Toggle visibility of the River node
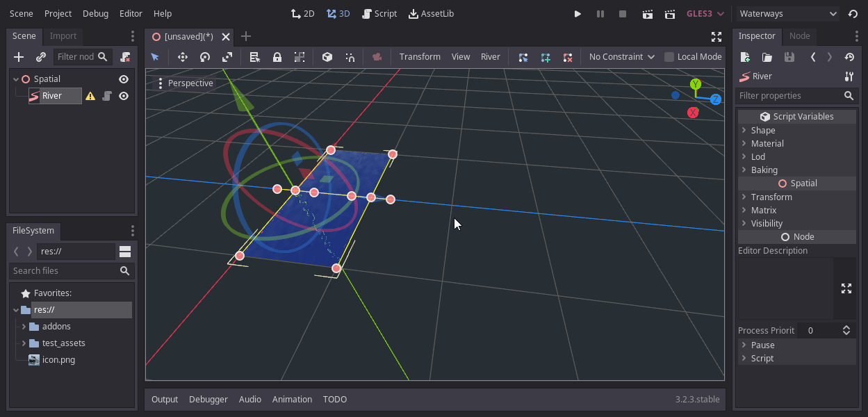 (124, 96)
